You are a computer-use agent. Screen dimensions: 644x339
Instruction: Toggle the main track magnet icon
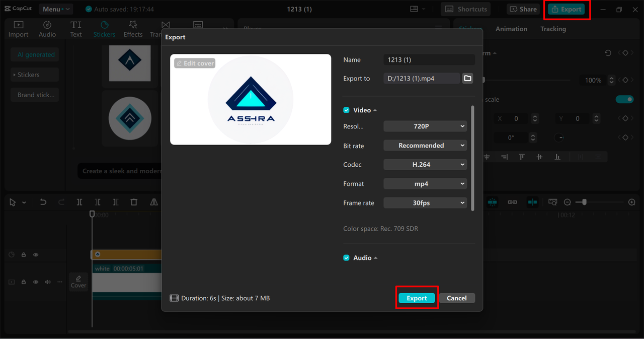click(492, 202)
